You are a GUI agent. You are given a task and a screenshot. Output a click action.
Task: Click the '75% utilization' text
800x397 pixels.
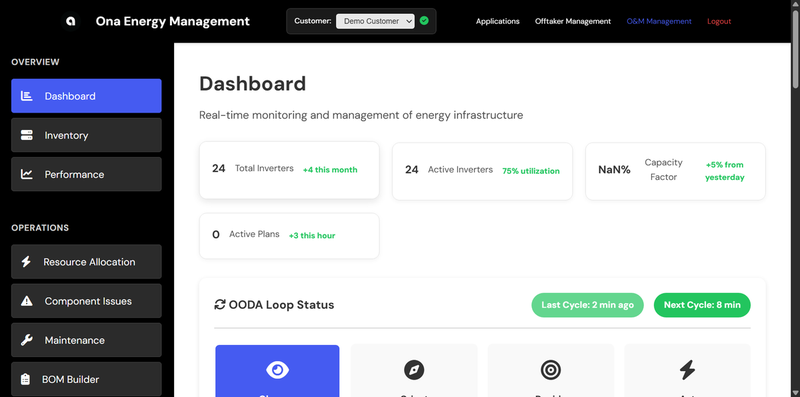(531, 171)
